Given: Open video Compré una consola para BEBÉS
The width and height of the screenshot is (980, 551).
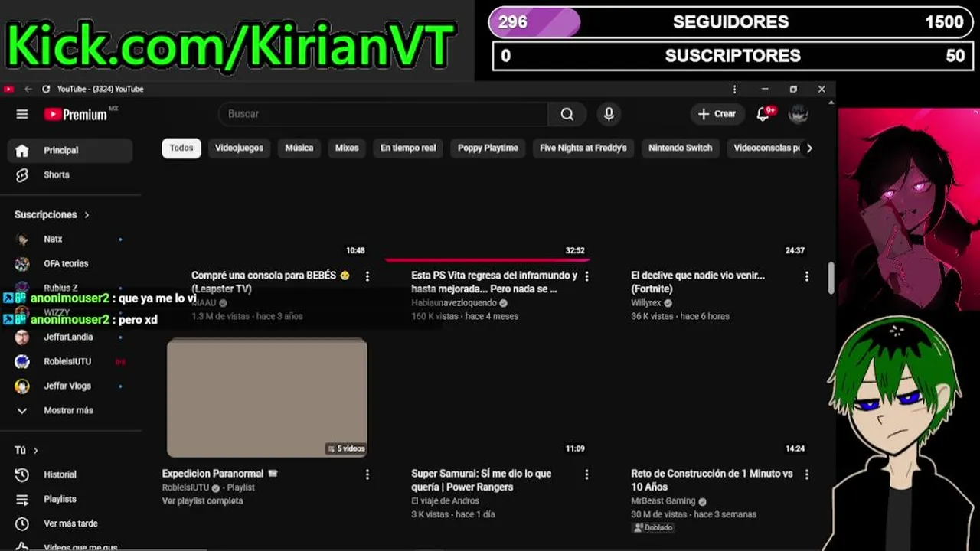Looking at the screenshot, I should pos(270,282).
